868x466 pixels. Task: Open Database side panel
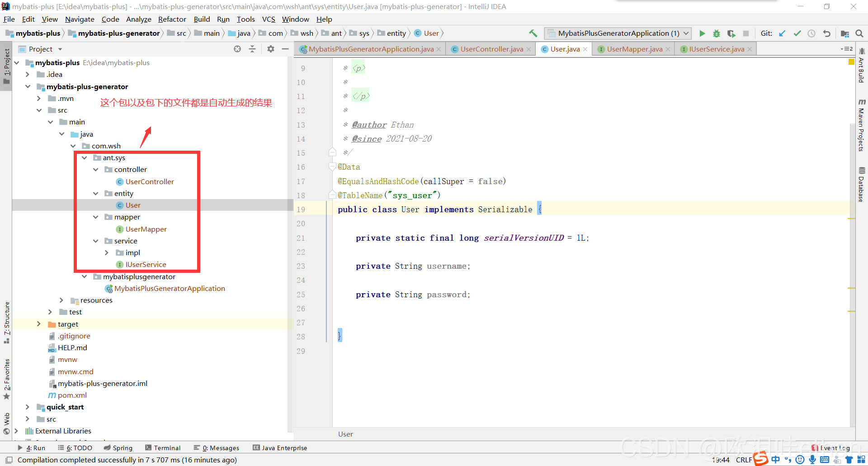coord(862,185)
